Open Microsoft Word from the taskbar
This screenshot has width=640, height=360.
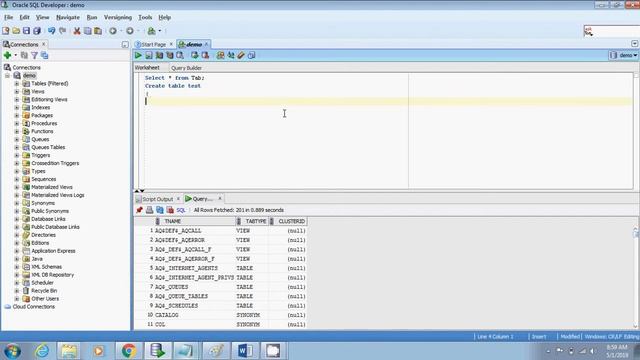(245, 351)
